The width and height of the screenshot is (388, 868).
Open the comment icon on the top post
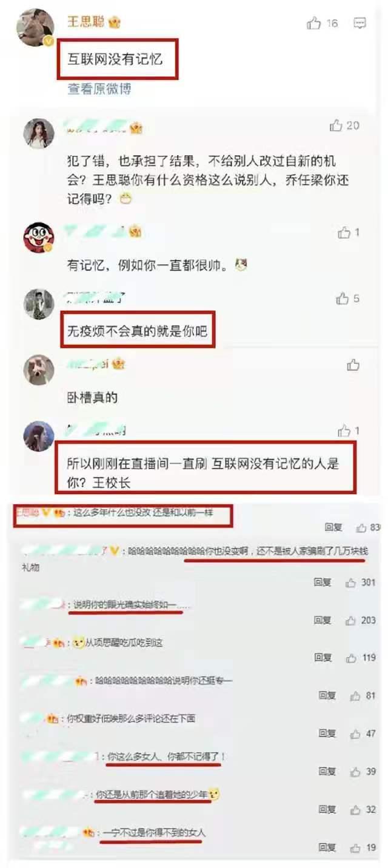point(360,24)
